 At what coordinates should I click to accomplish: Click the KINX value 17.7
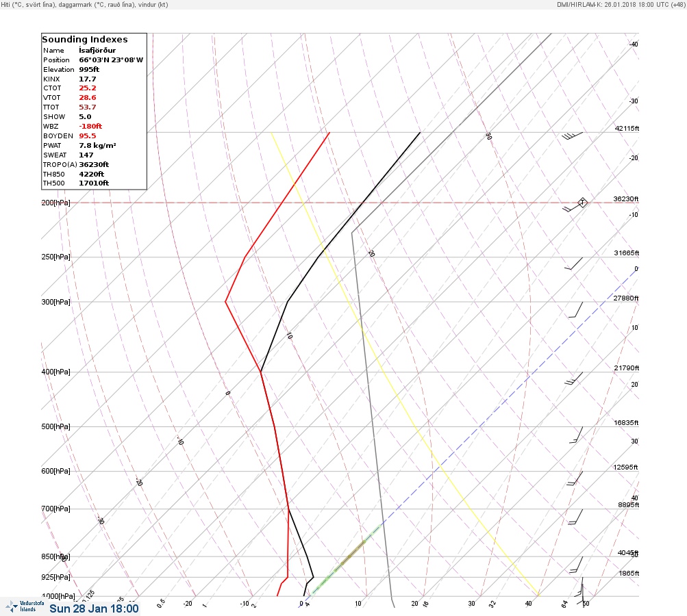click(87, 79)
